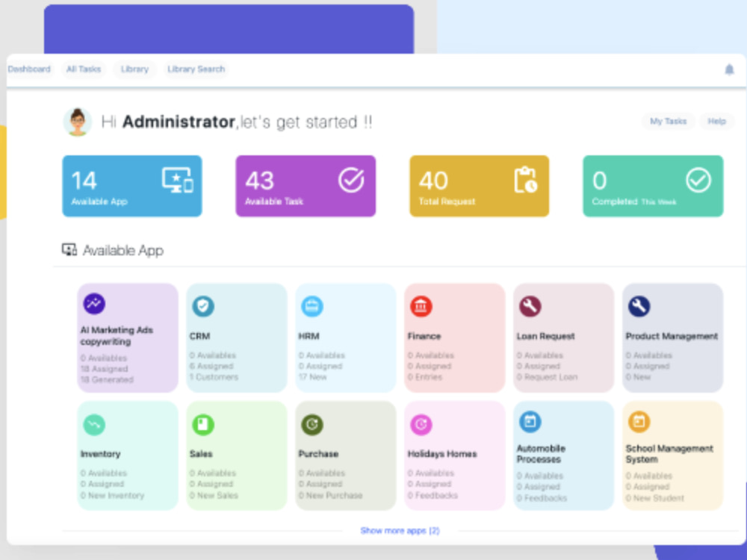Click '0 New Purchase' in Purchase card
747x560 pixels.
[x=330, y=495]
